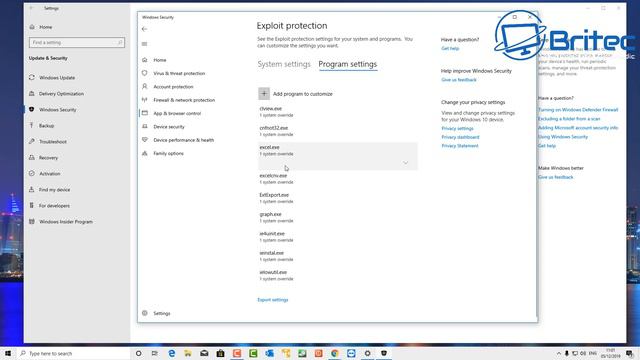640x360 pixels.
Task: Open the Windows Start menu
Action: (8, 353)
